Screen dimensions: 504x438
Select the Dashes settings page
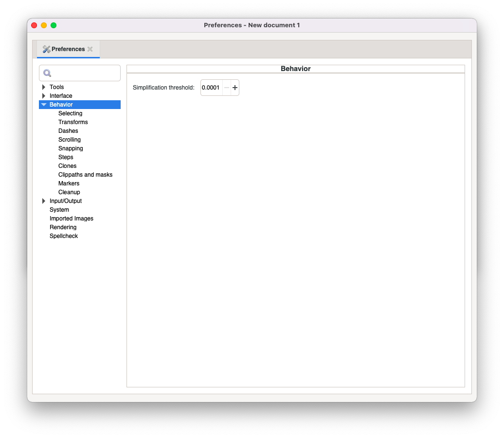pos(68,130)
